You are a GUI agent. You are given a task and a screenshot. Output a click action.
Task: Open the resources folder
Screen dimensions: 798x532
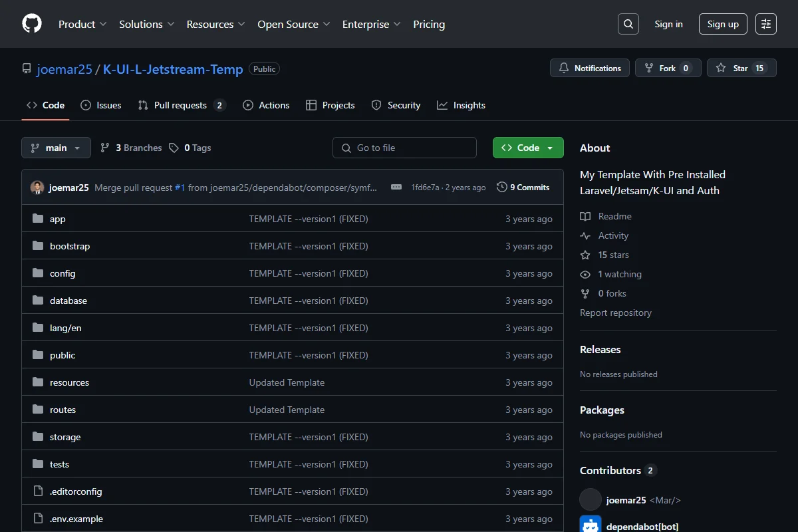69,382
